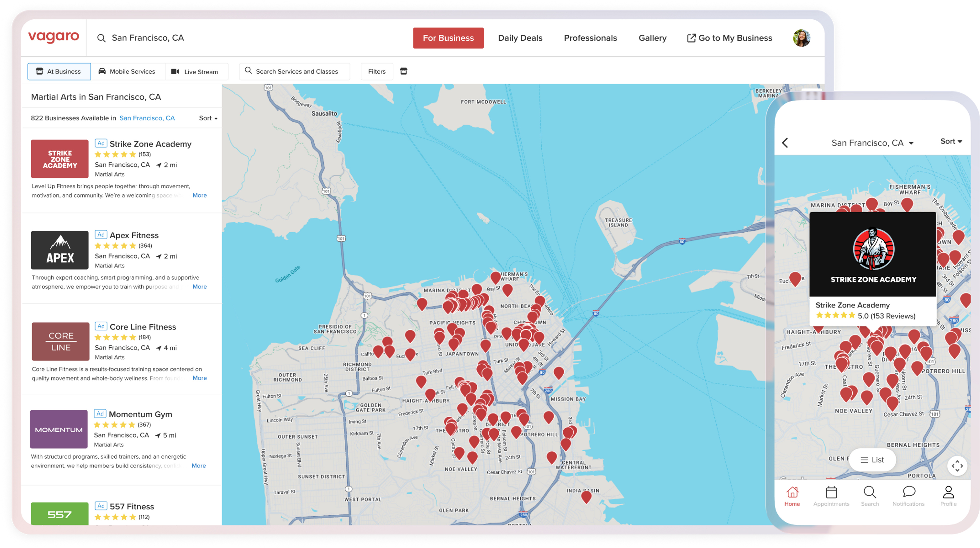Tap the phone back arrow
The image size is (980, 548).
coord(785,143)
